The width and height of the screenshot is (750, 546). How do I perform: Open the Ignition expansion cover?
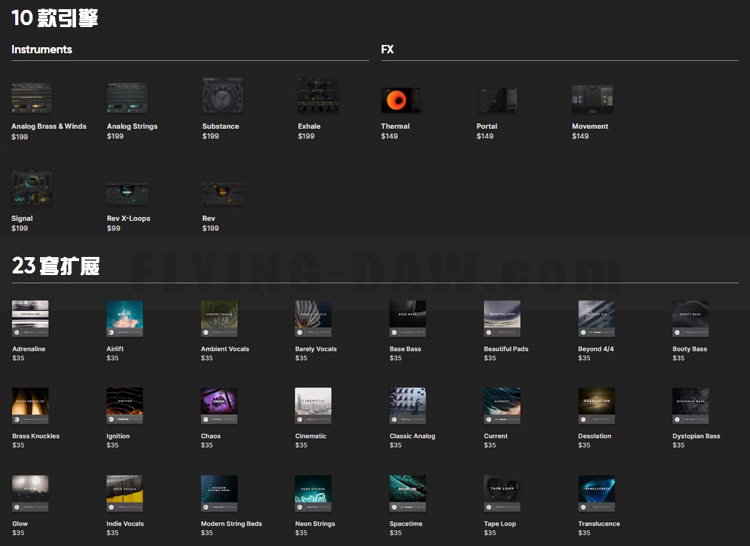124,405
